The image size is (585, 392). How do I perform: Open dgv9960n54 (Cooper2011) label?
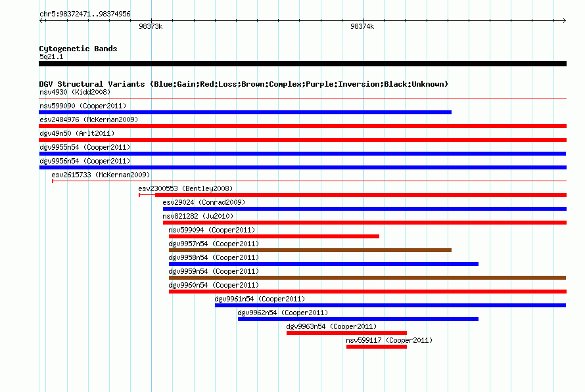214,285
